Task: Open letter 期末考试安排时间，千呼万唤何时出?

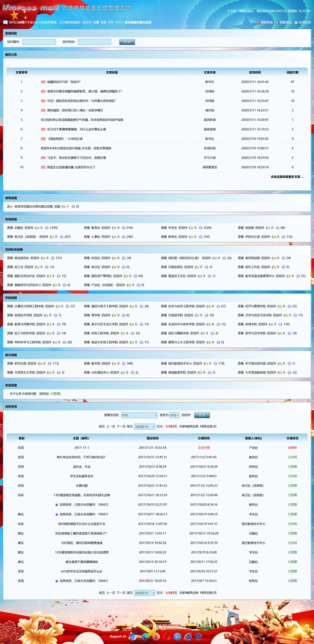Action: pyautogui.click(x=81, y=457)
